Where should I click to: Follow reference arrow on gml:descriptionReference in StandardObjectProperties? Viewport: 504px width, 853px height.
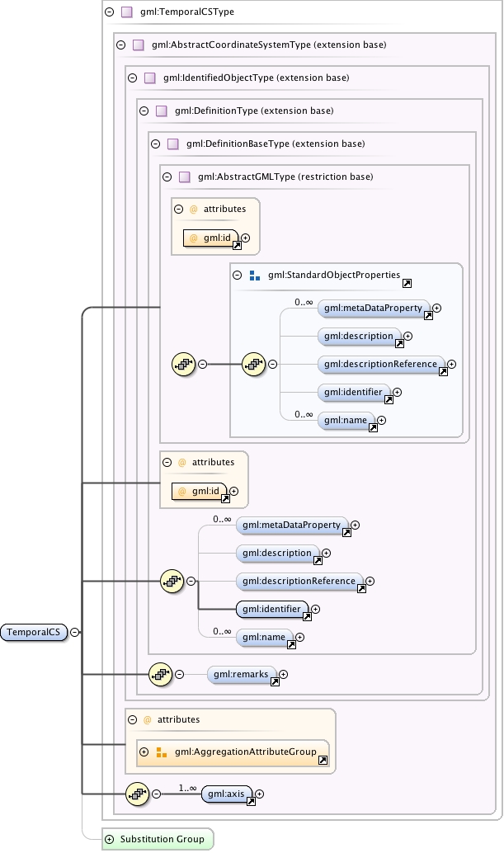[443, 371]
